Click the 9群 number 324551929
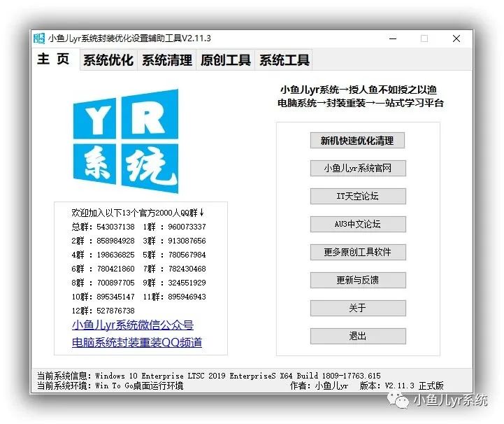The height and width of the screenshot is (424, 504). tap(187, 283)
